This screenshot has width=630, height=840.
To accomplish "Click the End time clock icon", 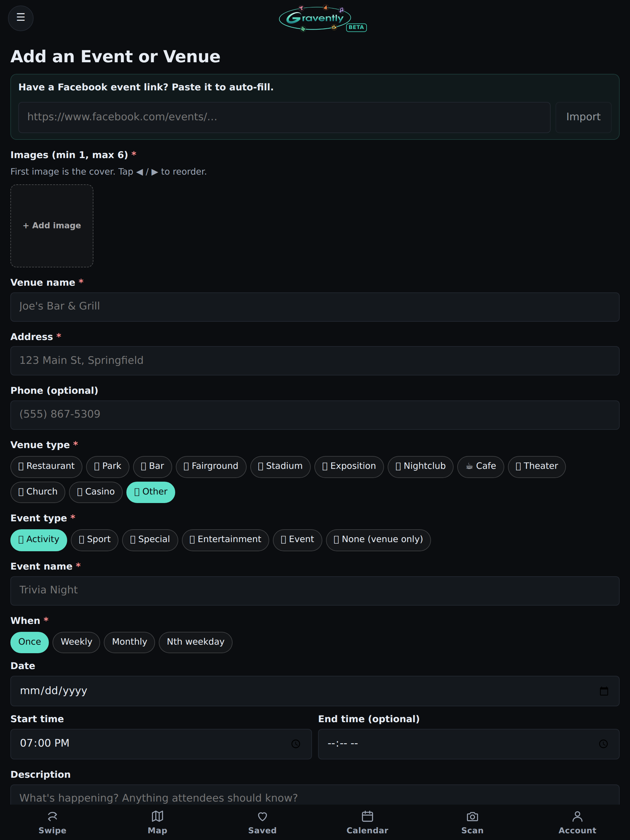I will tap(603, 744).
